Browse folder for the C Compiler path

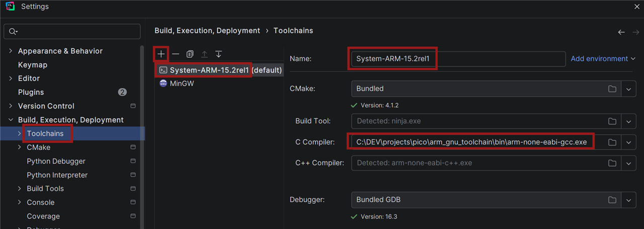point(612,142)
